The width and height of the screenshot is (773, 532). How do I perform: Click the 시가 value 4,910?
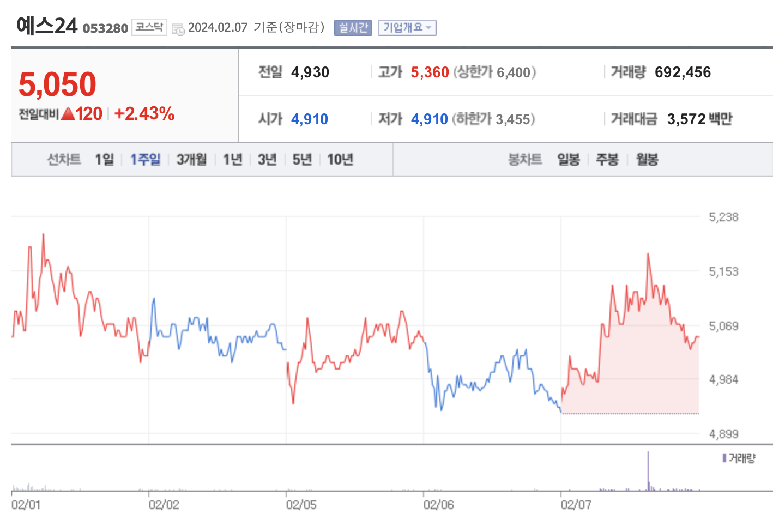(310, 119)
